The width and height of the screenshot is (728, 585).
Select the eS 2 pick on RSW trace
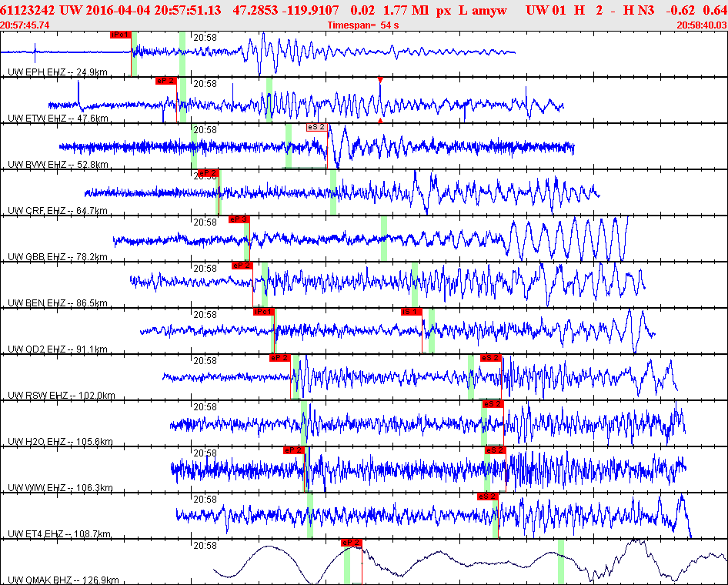(x=491, y=358)
